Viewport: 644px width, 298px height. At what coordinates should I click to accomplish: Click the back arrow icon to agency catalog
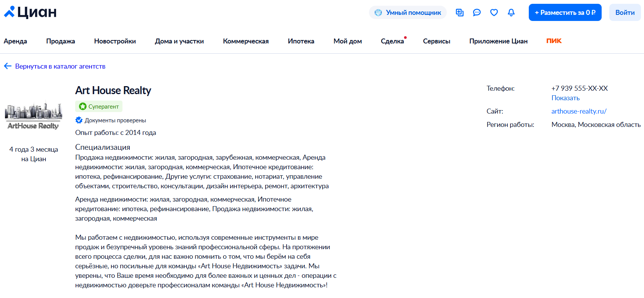point(8,66)
